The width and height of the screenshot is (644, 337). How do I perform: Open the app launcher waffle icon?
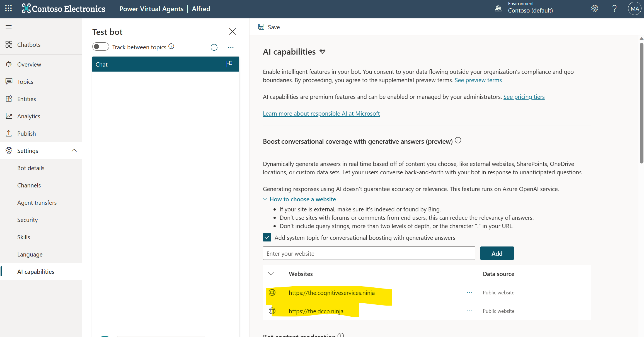(8, 9)
